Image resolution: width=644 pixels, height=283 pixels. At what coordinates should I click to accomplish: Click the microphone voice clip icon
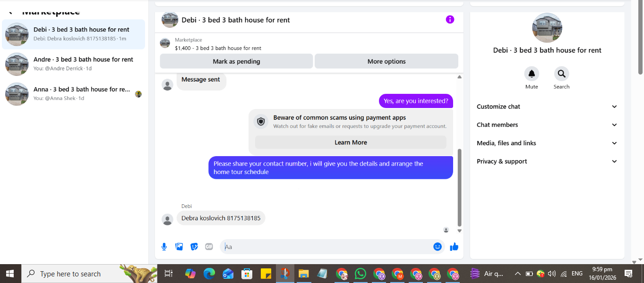click(x=164, y=247)
